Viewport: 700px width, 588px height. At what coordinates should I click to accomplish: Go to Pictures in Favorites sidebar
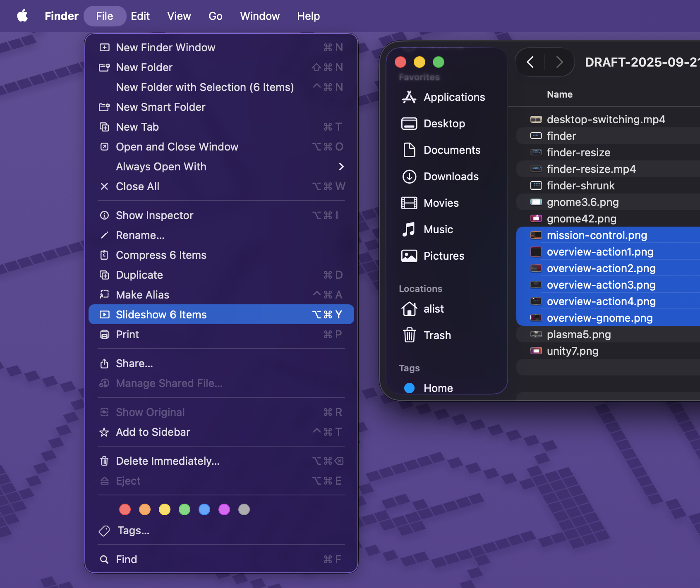pyautogui.click(x=443, y=256)
